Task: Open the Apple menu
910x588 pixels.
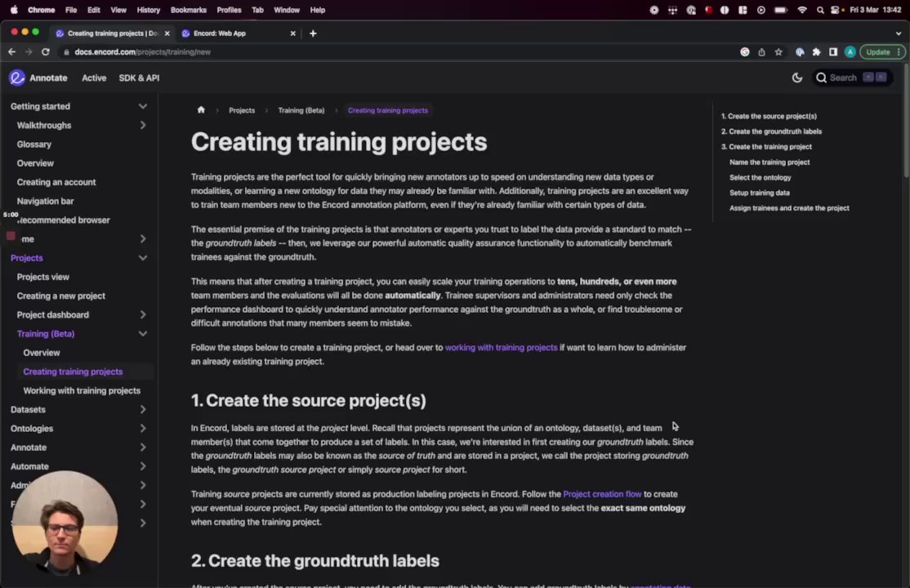Action: [14, 10]
